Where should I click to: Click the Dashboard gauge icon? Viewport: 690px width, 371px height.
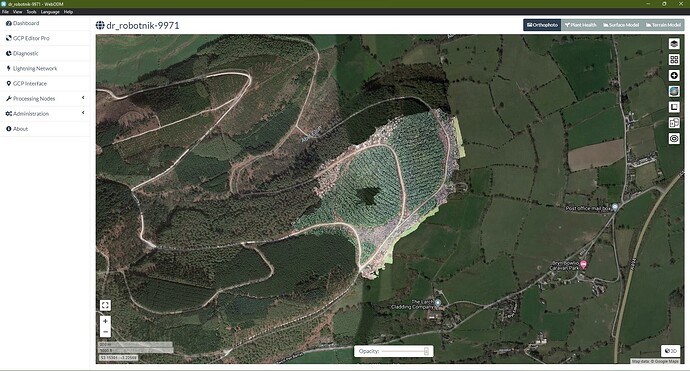pos(8,23)
